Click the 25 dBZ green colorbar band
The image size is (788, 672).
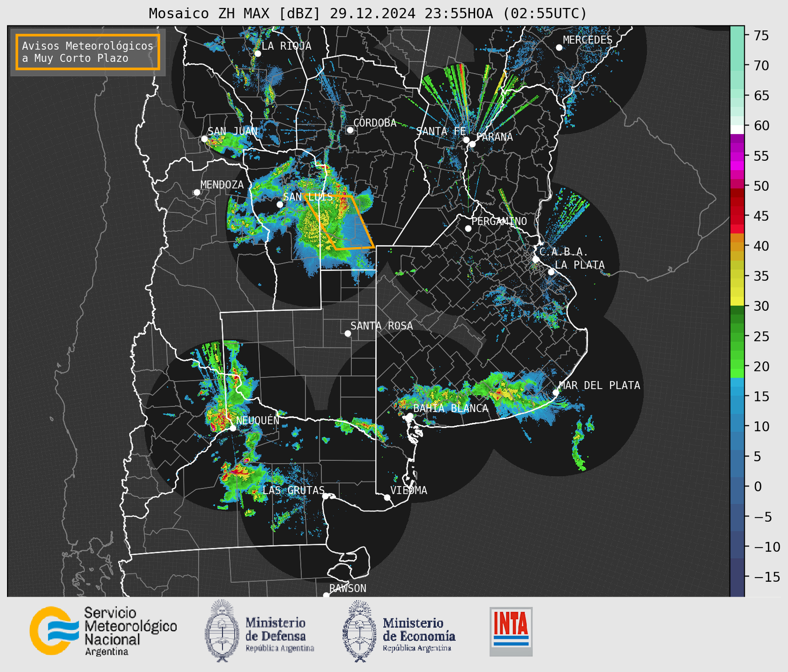pyautogui.click(x=737, y=336)
